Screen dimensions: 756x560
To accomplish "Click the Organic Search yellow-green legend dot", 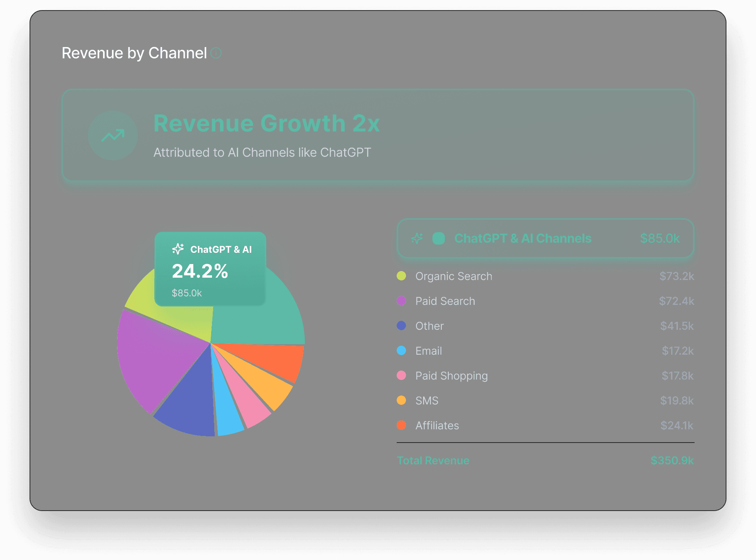I will [401, 276].
